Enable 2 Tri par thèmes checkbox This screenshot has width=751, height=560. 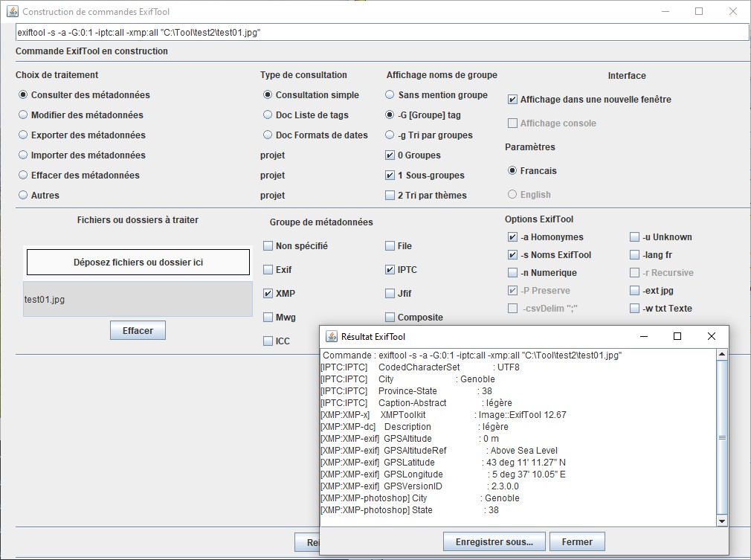click(390, 196)
